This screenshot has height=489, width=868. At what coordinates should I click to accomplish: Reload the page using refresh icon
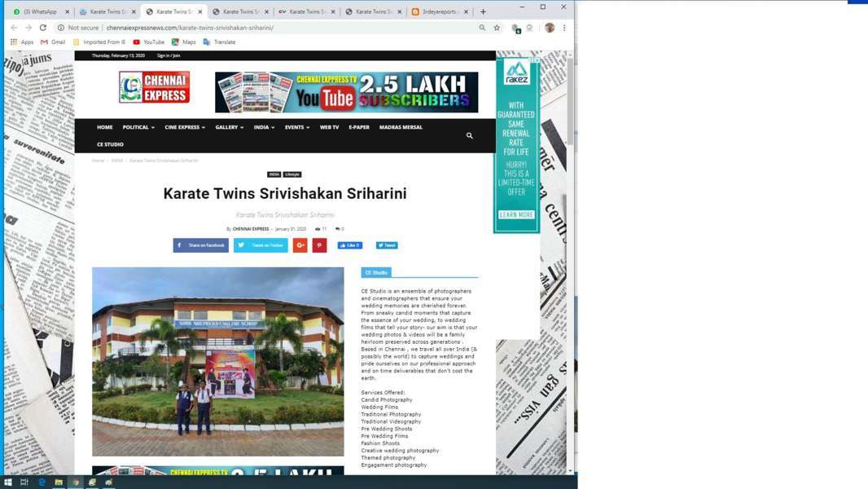[x=43, y=28]
